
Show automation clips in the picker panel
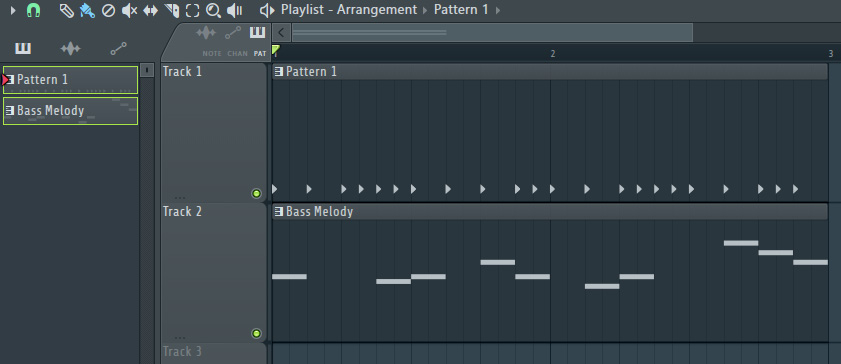click(x=119, y=49)
